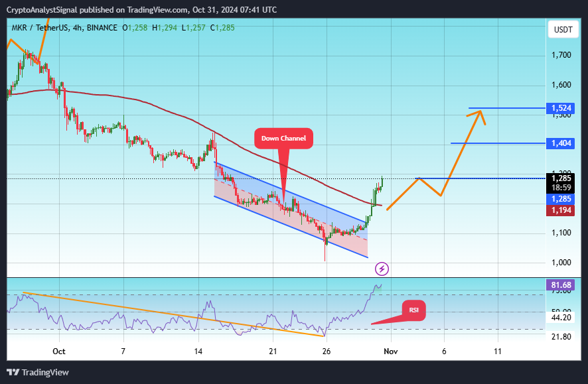The width and height of the screenshot is (588, 384).
Task: Click the date 7 axis label
Action: click(123, 352)
